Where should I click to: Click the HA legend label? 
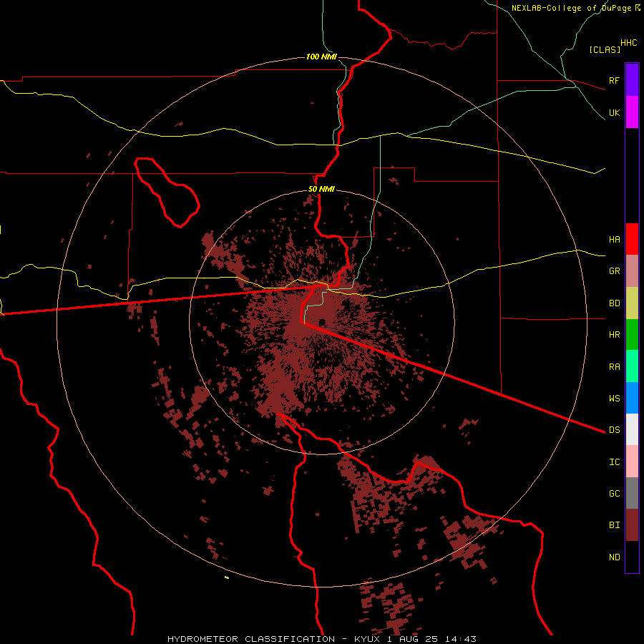[x=614, y=240]
